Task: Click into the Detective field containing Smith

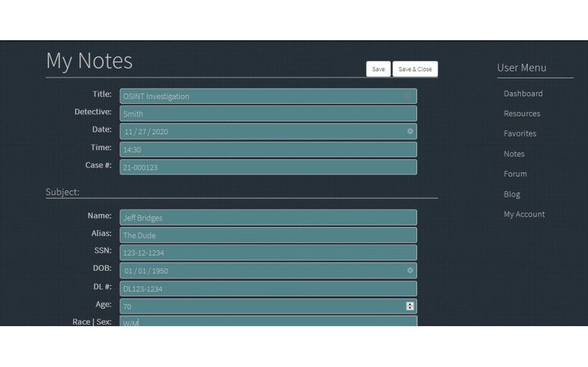Action: (x=268, y=114)
